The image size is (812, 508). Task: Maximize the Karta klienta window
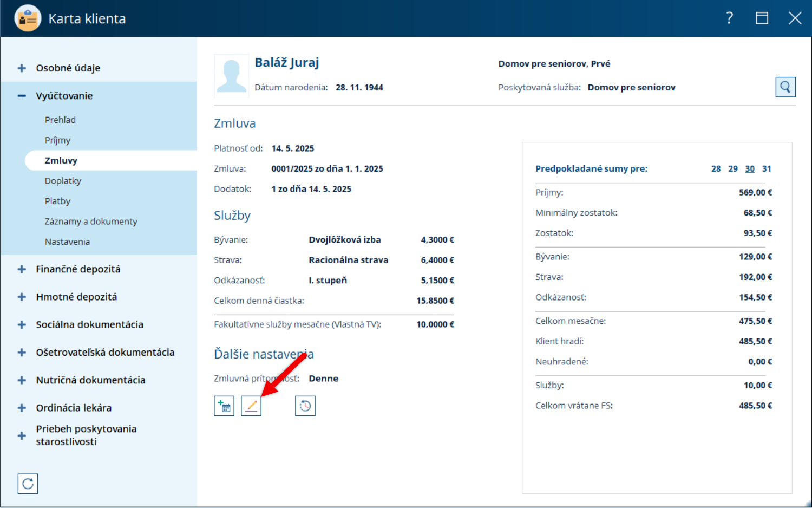pos(762,18)
